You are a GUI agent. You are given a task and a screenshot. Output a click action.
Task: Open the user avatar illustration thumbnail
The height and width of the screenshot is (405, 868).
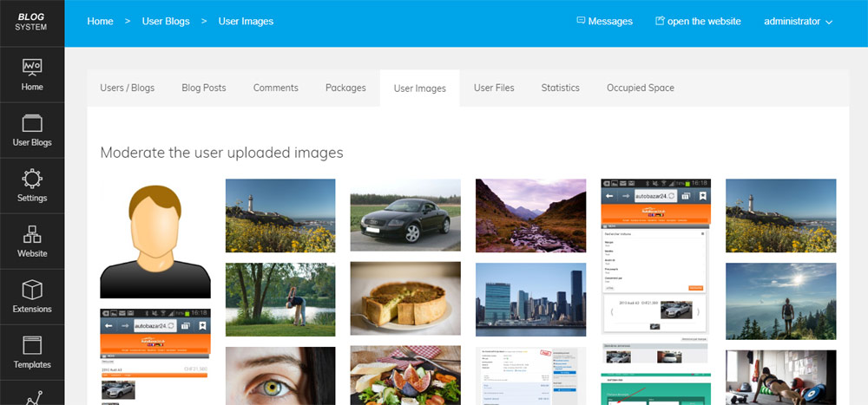[x=155, y=238]
